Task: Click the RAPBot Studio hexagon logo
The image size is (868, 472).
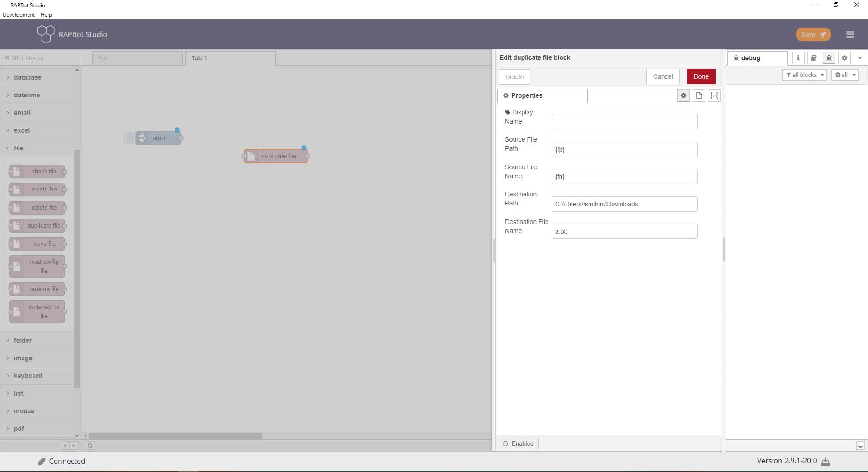Action: pos(46,34)
